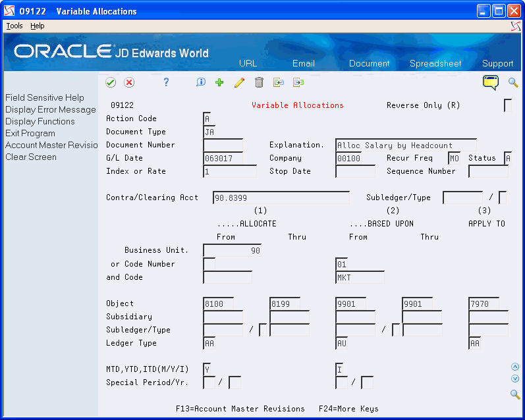
Task: Click the Reverse Only (R) field
Action: [x=508, y=105]
